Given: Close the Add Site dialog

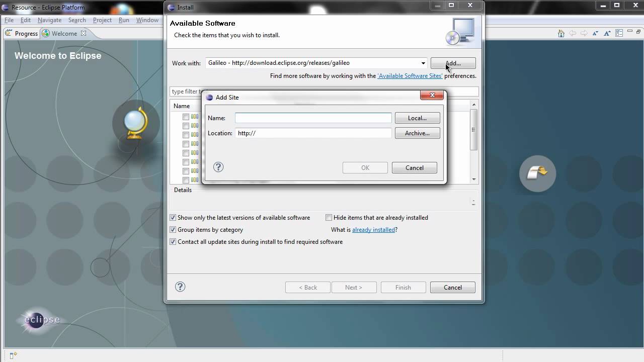Looking at the screenshot, I should (x=432, y=95).
